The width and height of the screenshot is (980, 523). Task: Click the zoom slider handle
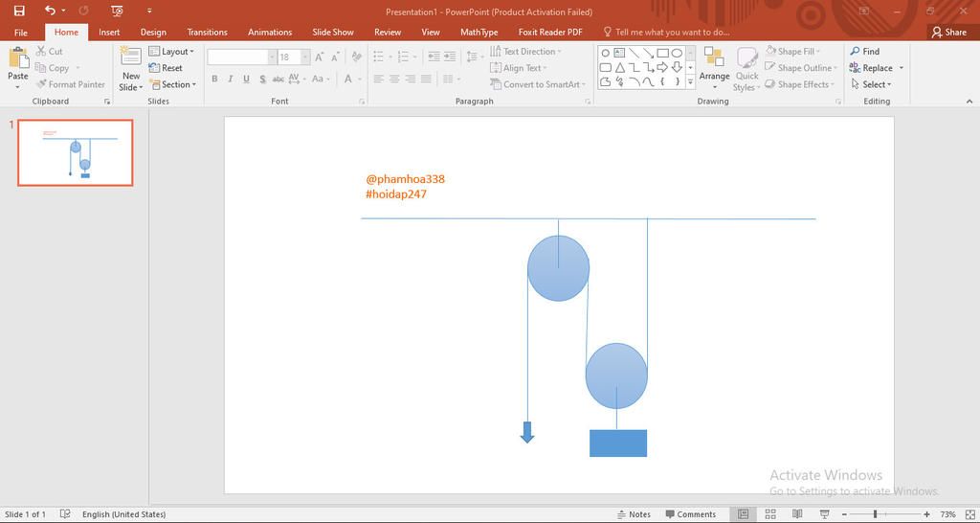pyautogui.click(x=875, y=514)
